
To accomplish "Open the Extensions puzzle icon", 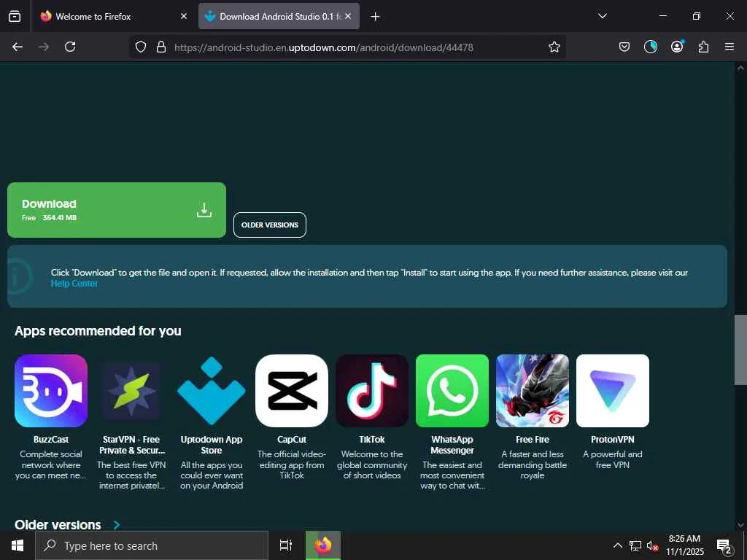I will [x=703, y=47].
